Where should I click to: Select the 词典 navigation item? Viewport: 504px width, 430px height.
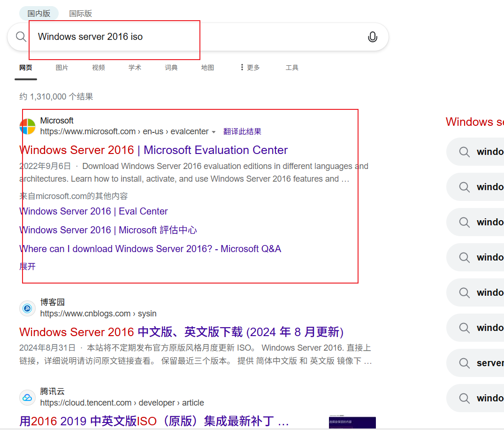pyautogui.click(x=171, y=67)
